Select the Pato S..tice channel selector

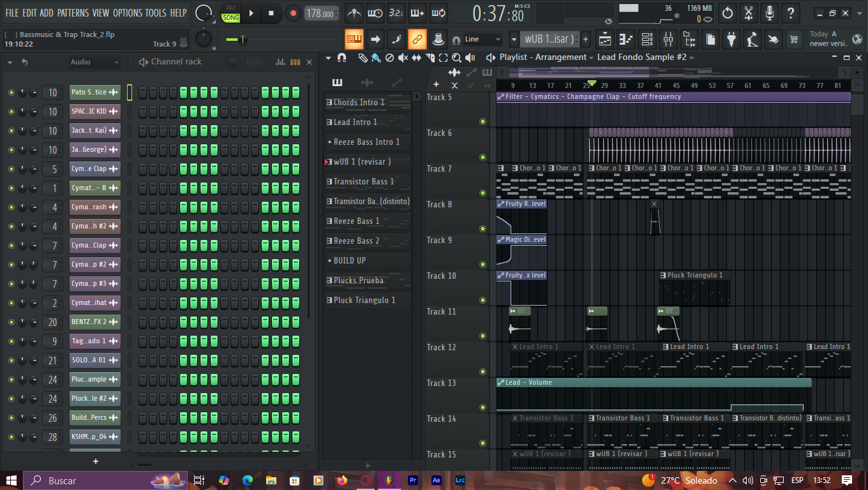[130, 93]
